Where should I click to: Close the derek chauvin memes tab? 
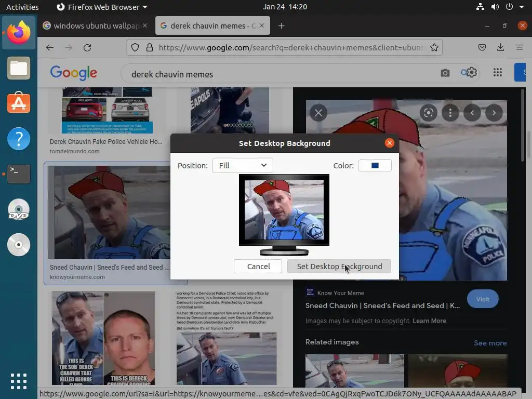pos(262,25)
